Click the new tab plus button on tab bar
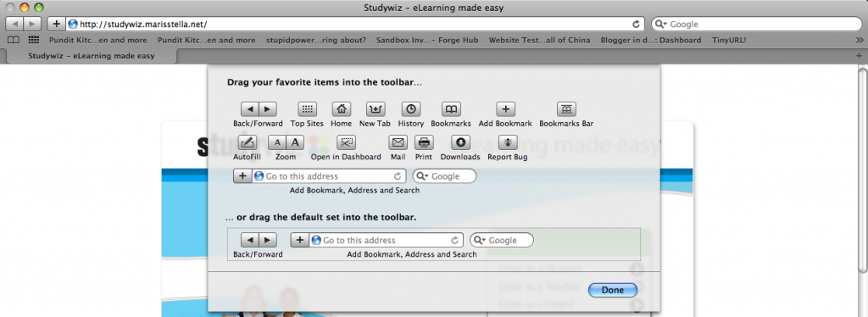868x317 pixels. tap(860, 56)
